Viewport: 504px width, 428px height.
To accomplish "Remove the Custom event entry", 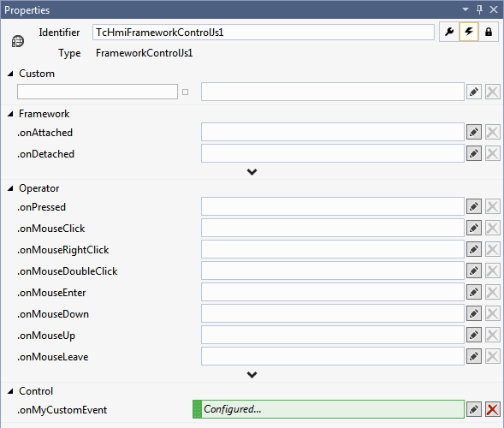I will point(492,92).
